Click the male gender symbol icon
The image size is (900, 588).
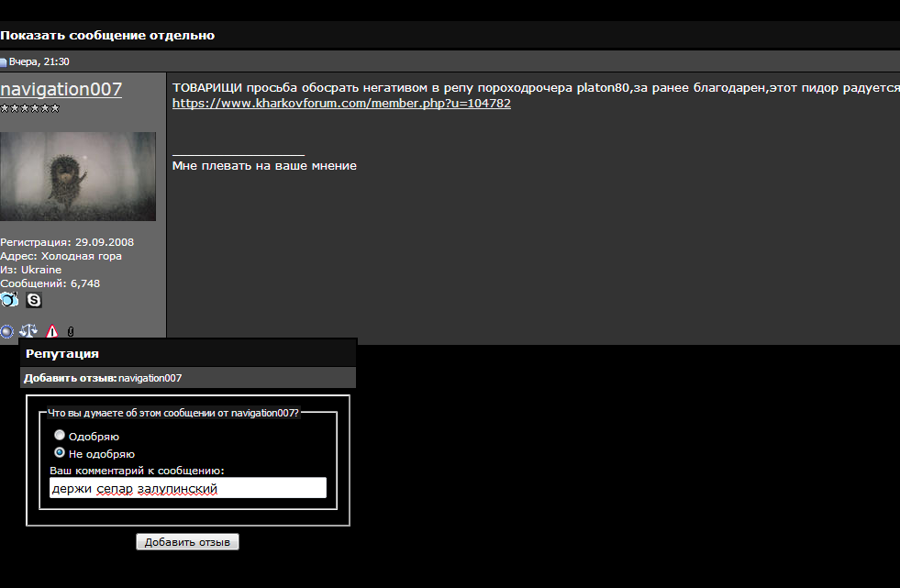(x=9, y=299)
